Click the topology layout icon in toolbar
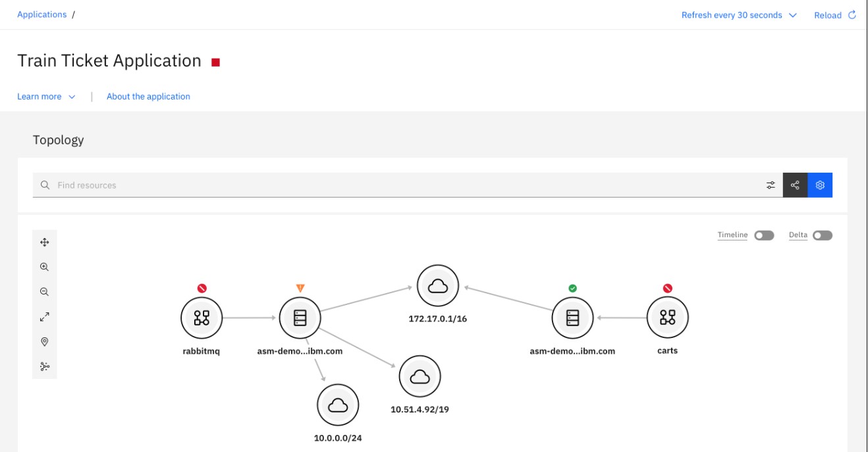The width and height of the screenshot is (868, 452). pyautogui.click(x=45, y=366)
